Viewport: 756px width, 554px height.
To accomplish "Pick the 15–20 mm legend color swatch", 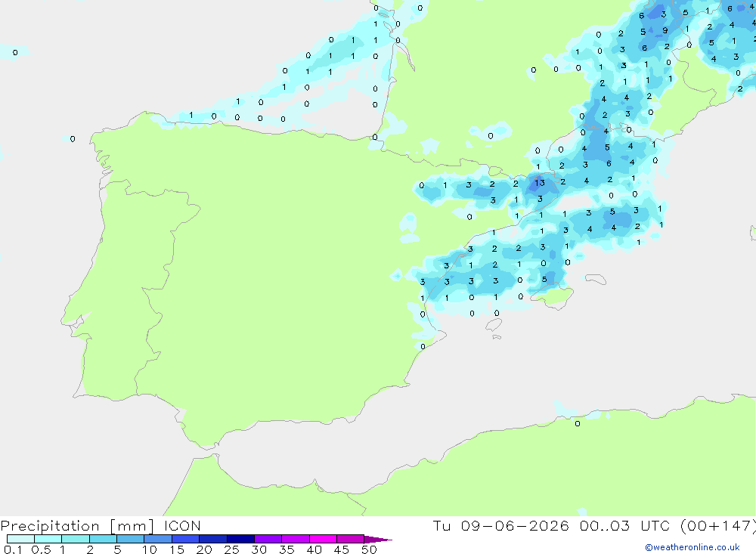I will click(x=186, y=539).
